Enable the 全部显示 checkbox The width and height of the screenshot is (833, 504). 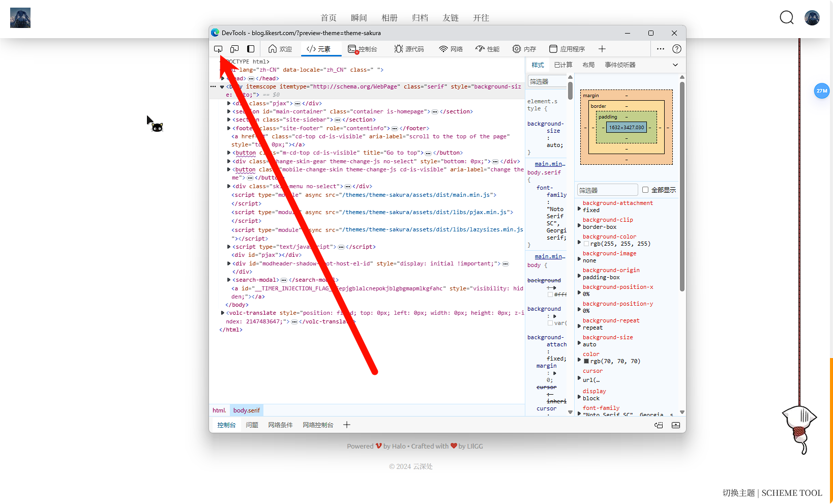(x=645, y=190)
